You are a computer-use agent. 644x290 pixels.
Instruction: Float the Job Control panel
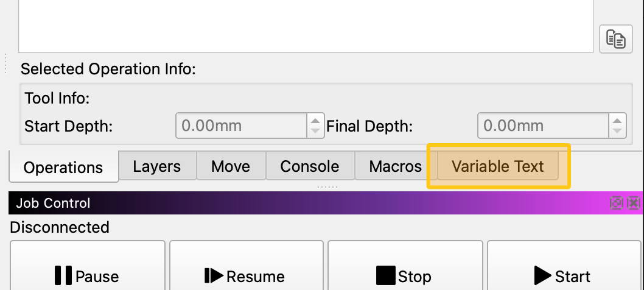(x=616, y=203)
